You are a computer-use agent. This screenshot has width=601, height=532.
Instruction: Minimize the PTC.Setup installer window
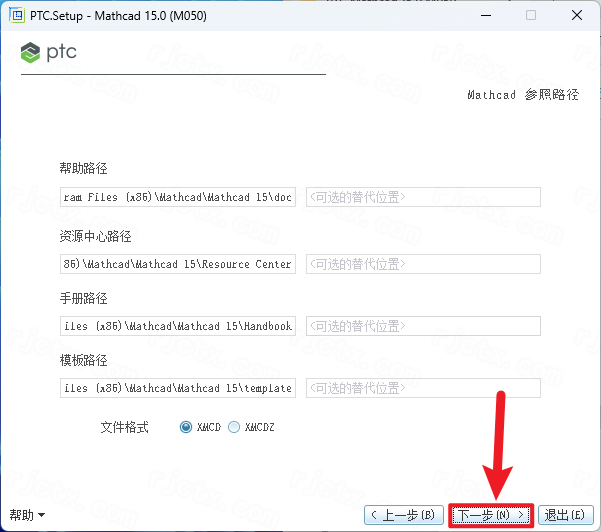pos(484,15)
